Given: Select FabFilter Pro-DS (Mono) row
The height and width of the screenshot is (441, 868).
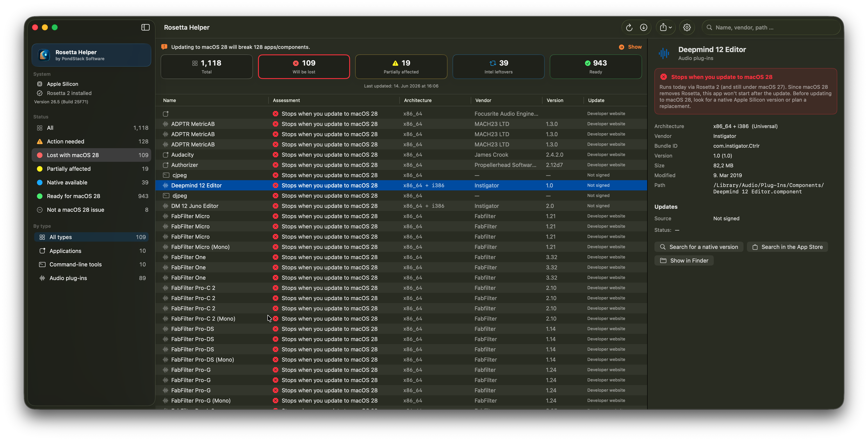Looking at the screenshot, I should click(401, 359).
